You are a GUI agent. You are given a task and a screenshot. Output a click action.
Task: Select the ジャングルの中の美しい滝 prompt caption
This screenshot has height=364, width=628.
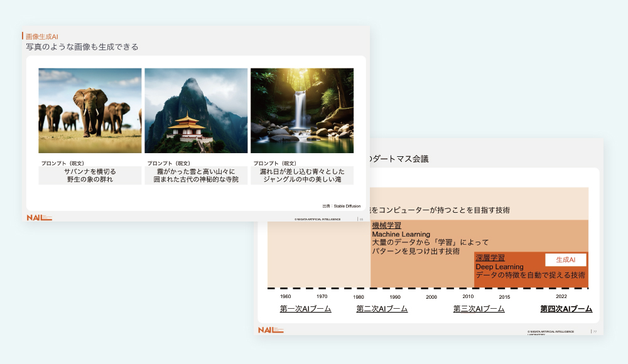(302, 179)
